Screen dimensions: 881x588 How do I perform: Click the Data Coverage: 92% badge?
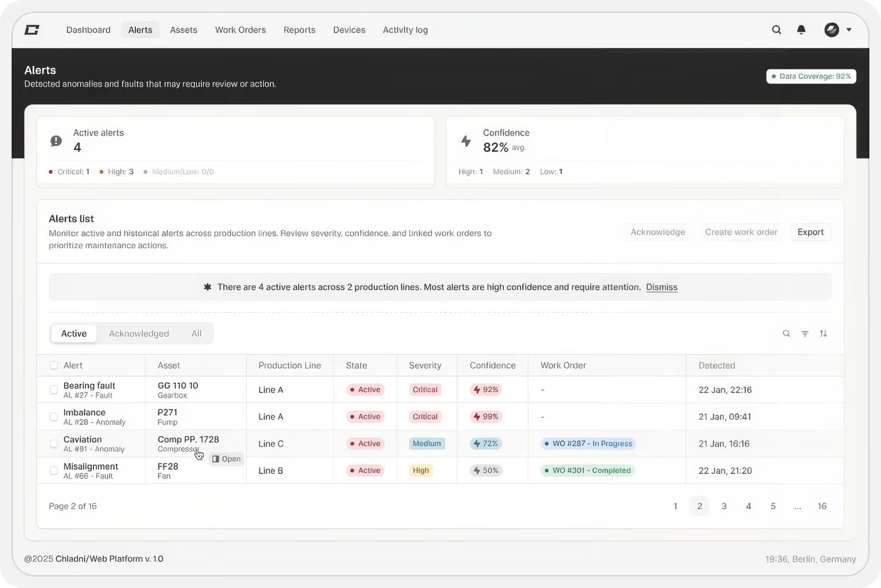click(x=811, y=76)
